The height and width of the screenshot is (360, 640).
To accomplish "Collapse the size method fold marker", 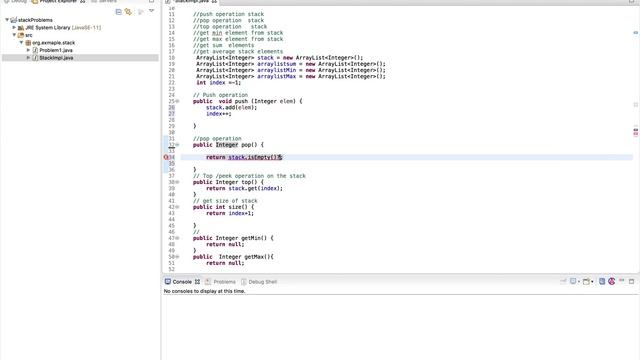I will point(177,207).
